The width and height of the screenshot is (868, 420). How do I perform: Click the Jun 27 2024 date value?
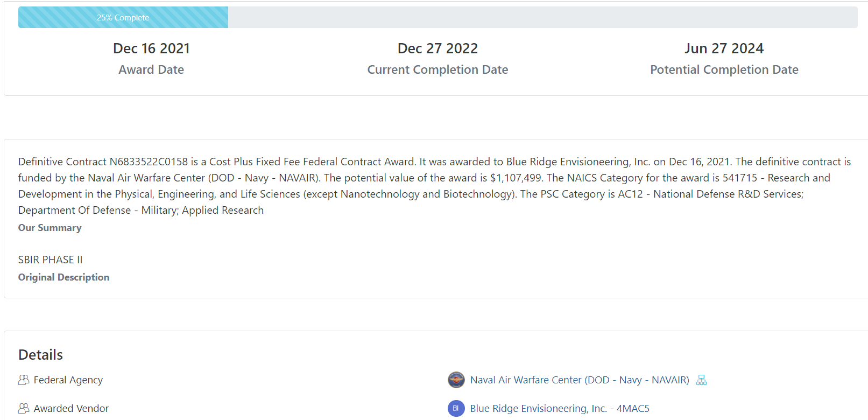(x=724, y=48)
